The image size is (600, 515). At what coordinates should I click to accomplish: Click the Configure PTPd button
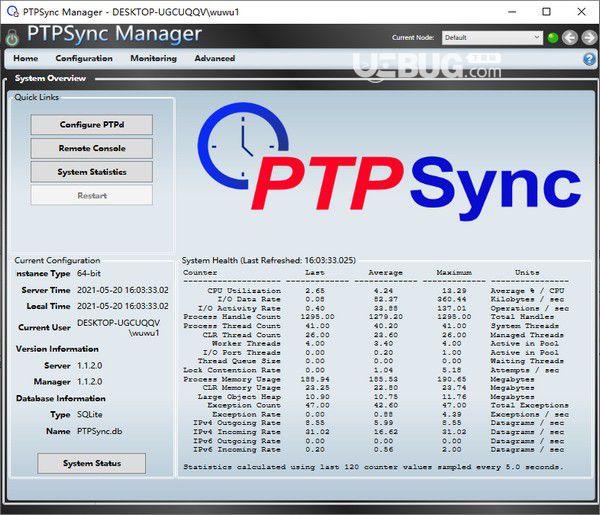(x=92, y=124)
